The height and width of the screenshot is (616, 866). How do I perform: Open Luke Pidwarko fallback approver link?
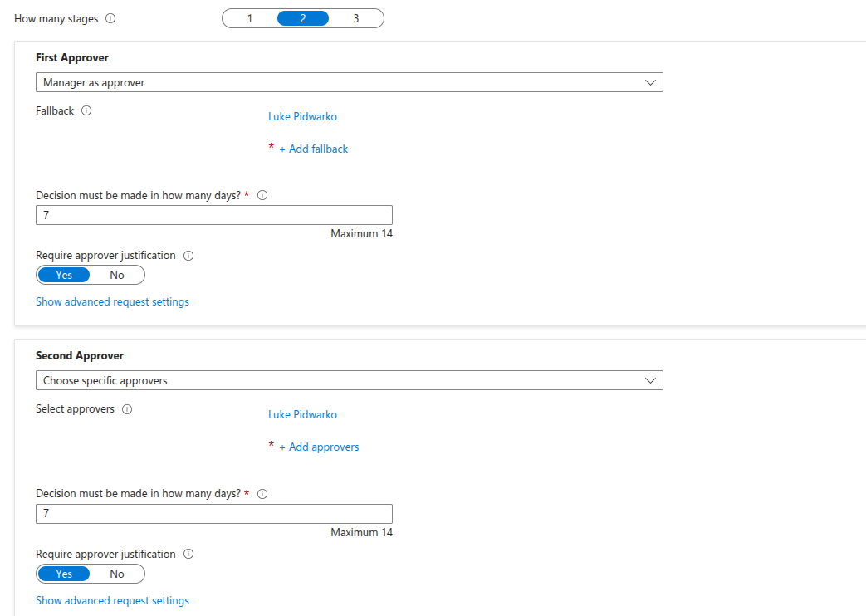click(302, 117)
